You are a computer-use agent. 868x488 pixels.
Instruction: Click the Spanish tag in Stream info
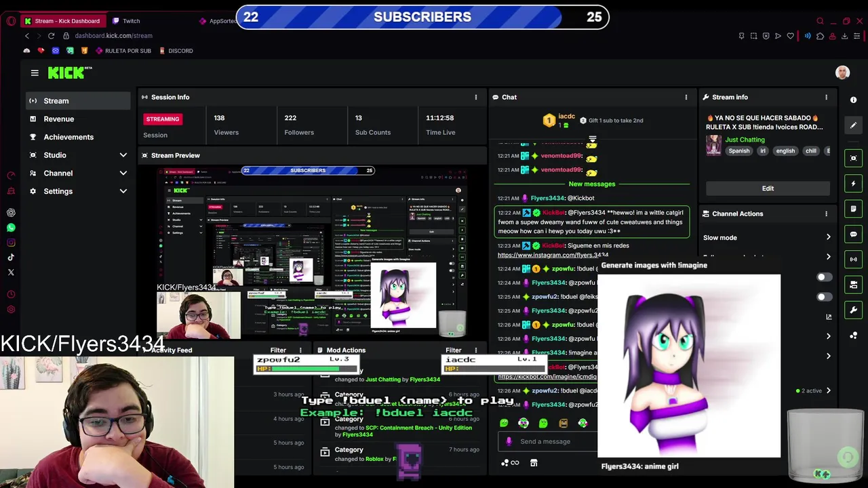738,151
